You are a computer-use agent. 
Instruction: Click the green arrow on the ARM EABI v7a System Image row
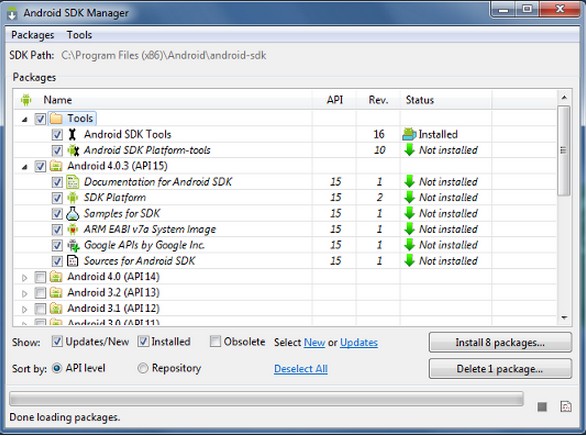pyautogui.click(x=410, y=229)
